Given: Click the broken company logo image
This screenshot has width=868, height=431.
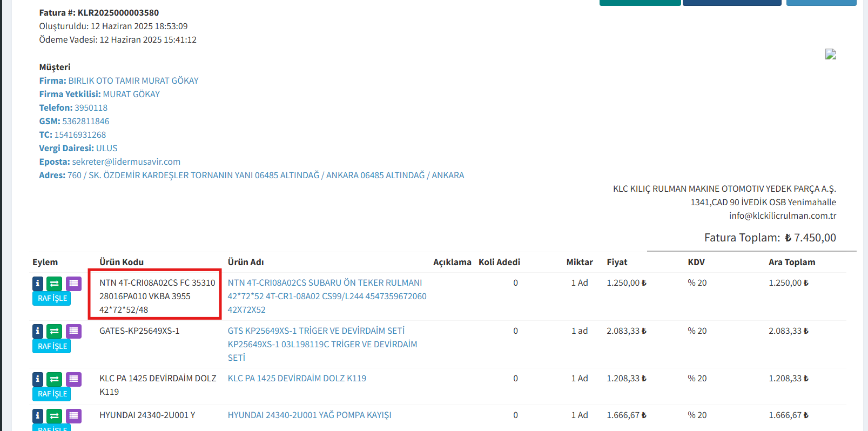Looking at the screenshot, I should coord(830,54).
